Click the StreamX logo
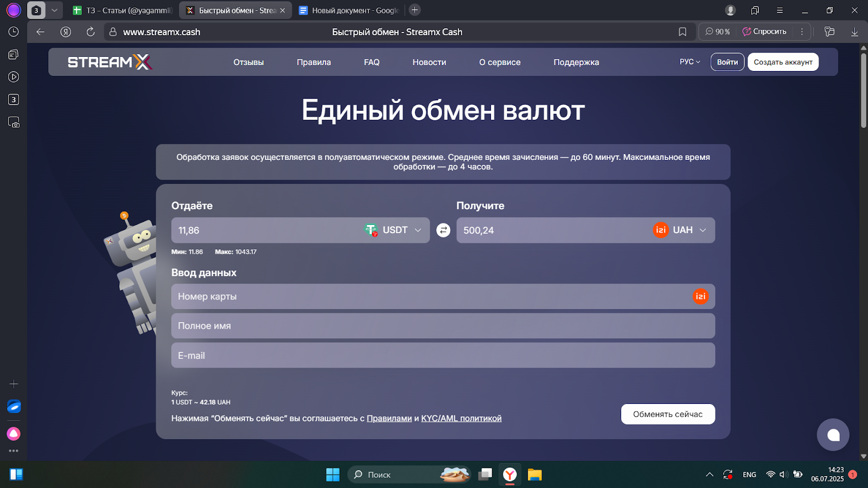This screenshot has width=868, height=488. click(110, 62)
